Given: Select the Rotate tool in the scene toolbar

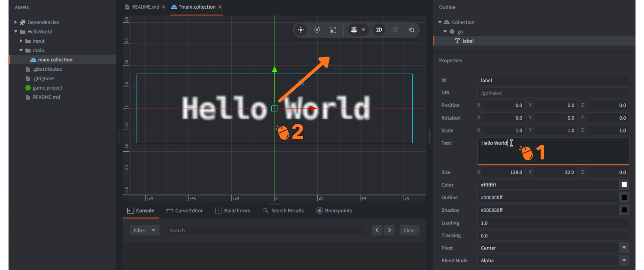Looking at the screenshot, I should pos(317,30).
